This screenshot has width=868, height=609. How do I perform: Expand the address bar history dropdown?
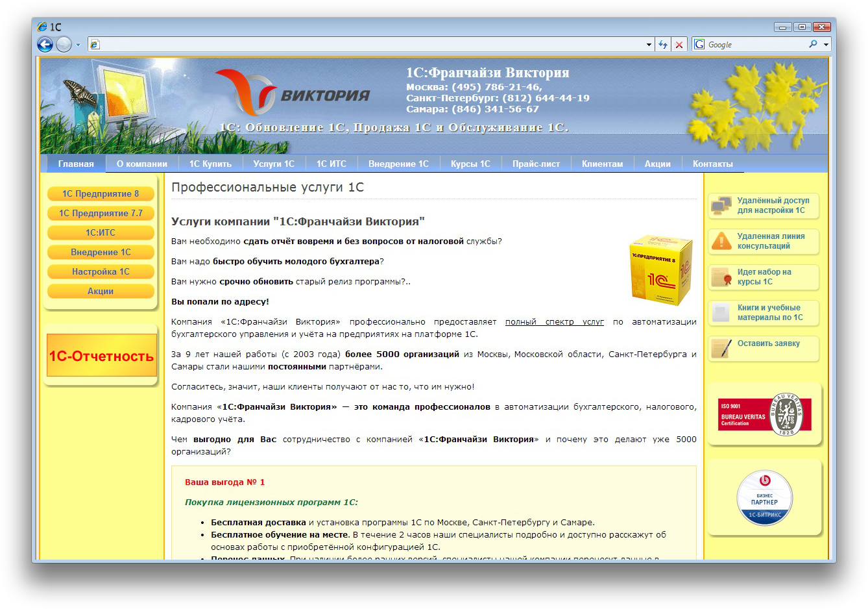pyautogui.click(x=649, y=45)
